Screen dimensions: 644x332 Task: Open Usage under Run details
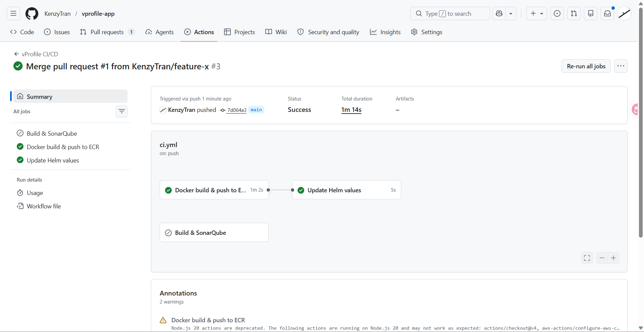click(x=70, y=193)
